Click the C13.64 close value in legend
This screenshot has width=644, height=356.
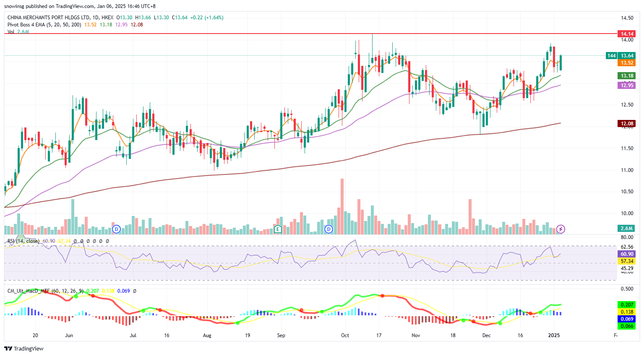tap(180, 18)
